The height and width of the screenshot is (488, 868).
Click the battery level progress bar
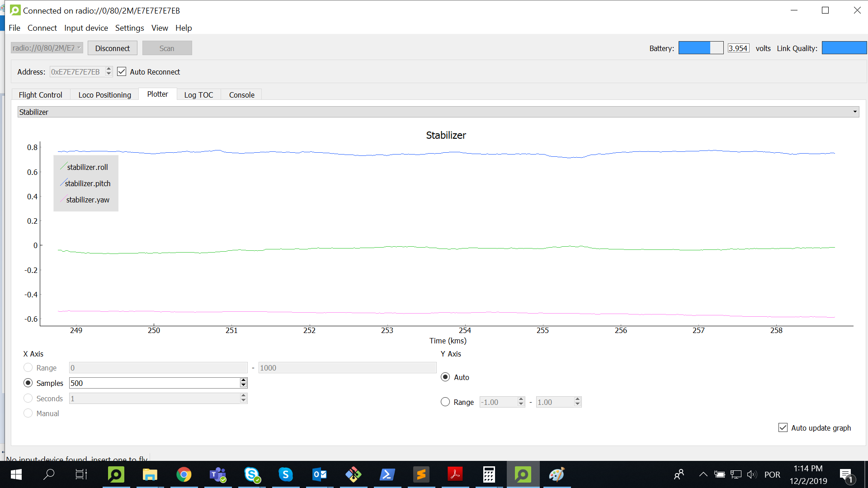[701, 48]
